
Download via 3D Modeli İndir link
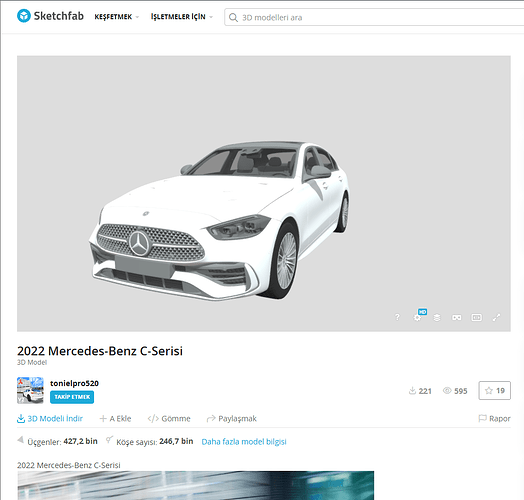point(50,418)
